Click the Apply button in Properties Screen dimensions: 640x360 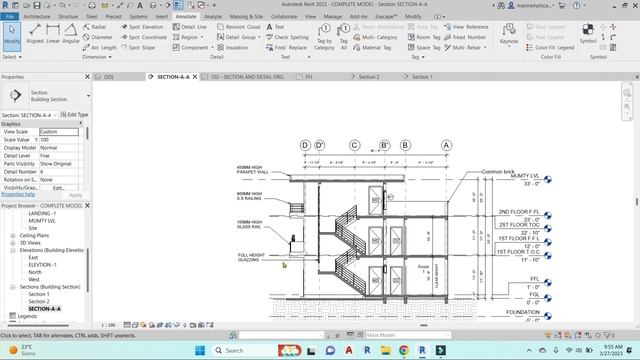[76, 195]
